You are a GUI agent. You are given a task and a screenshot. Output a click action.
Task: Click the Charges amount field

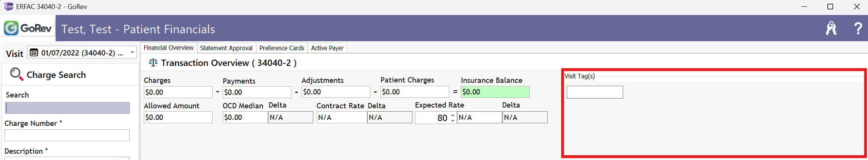point(178,92)
